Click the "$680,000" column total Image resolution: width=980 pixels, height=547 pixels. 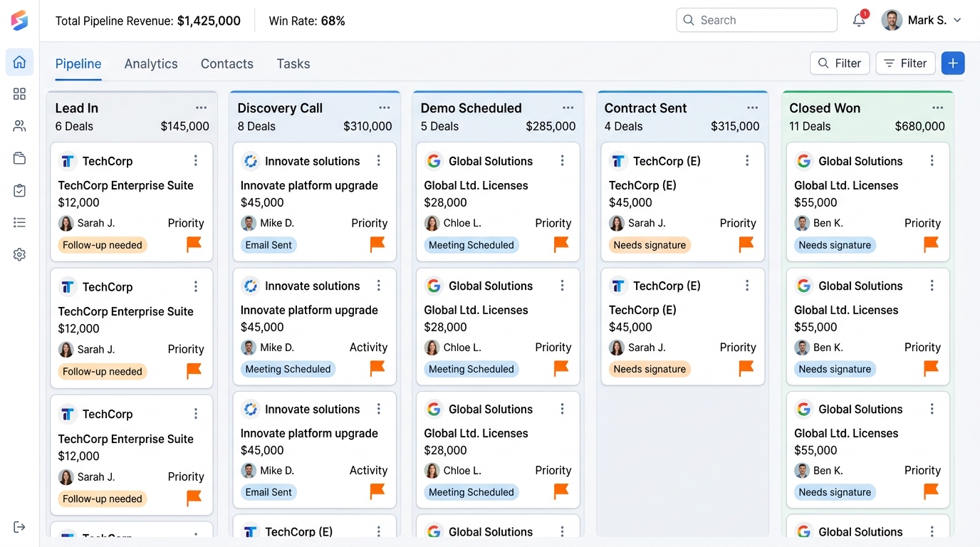point(920,126)
